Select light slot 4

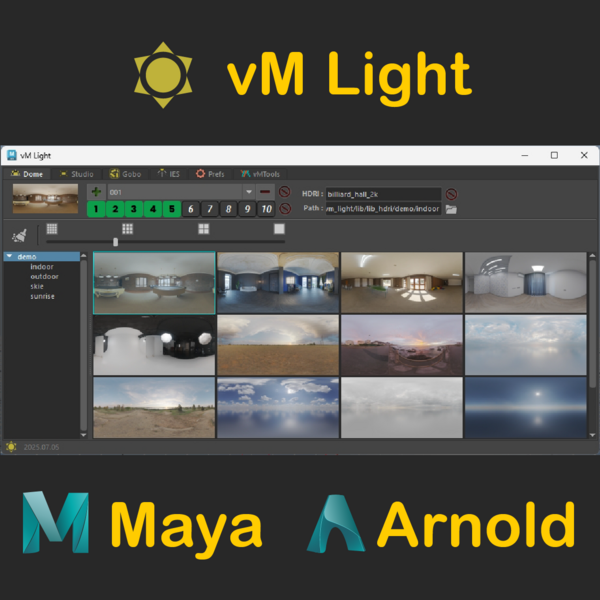(153, 209)
